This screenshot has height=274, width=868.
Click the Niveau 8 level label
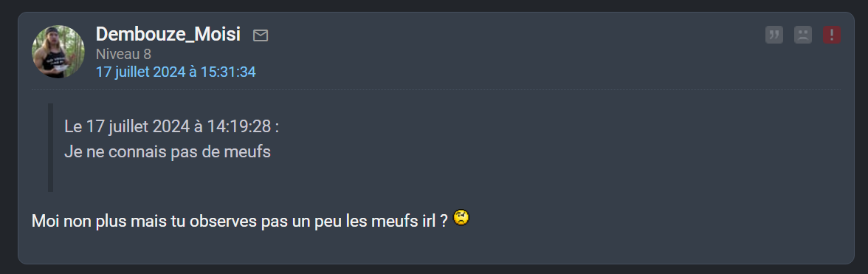tap(123, 54)
